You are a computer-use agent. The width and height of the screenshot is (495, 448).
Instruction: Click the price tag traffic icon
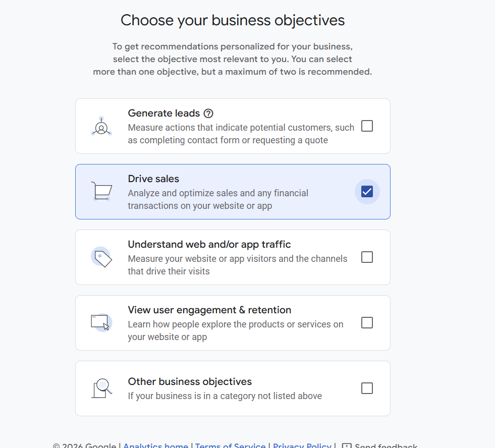click(101, 257)
